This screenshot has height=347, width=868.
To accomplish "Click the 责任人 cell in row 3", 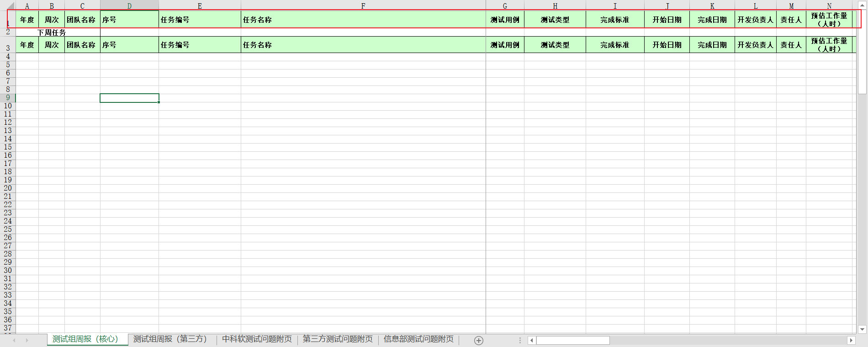I will [791, 45].
